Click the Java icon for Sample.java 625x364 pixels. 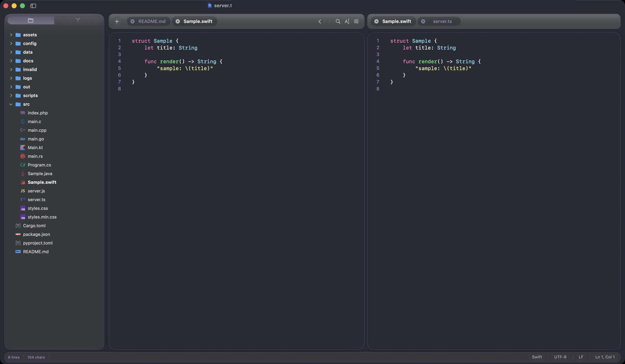pyautogui.click(x=23, y=173)
